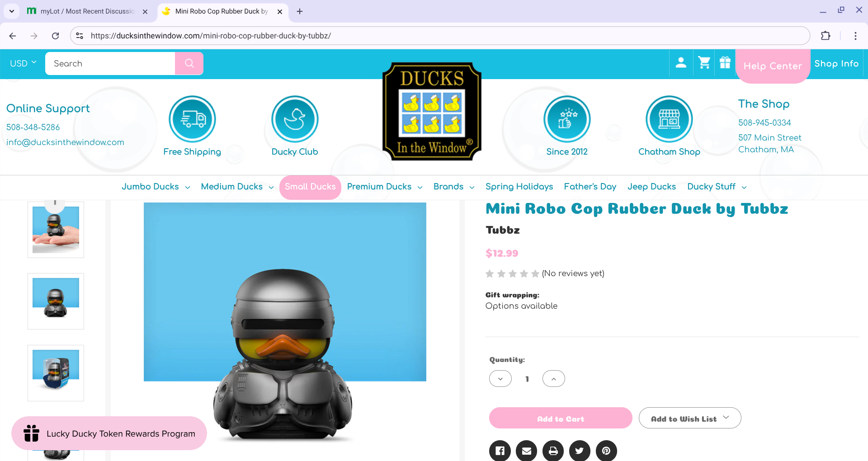Screen dimensions: 868x461
Task: Open the account user icon
Action: coord(681,63)
